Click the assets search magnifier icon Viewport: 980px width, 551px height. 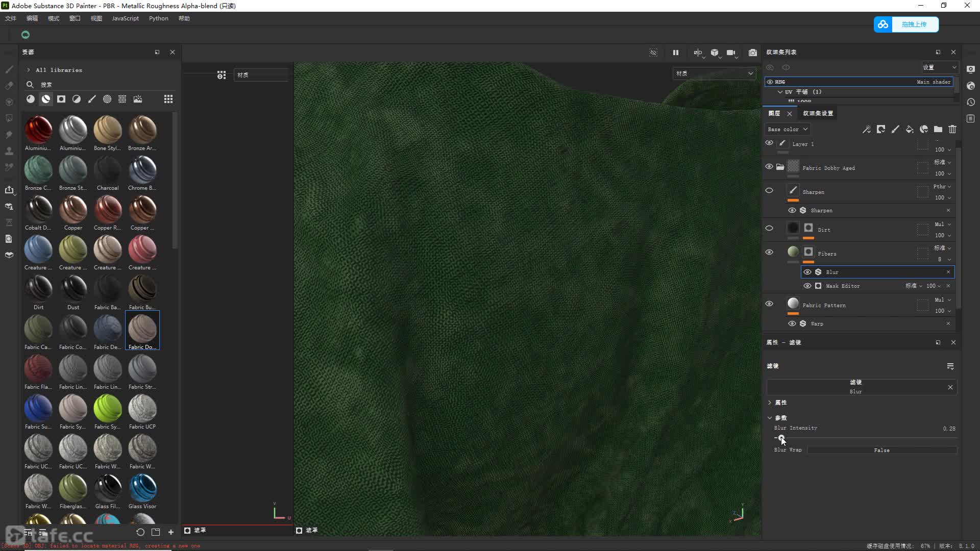tap(30, 85)
